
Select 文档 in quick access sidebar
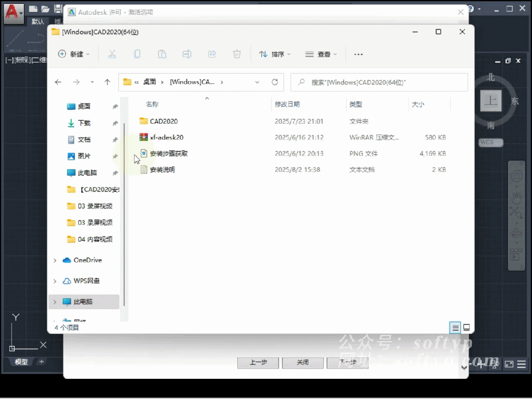tap(84, 140)
